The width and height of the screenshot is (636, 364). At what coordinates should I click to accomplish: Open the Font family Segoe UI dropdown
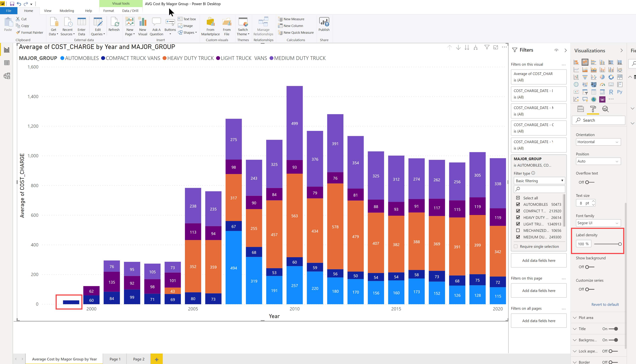tap(598, 223)
